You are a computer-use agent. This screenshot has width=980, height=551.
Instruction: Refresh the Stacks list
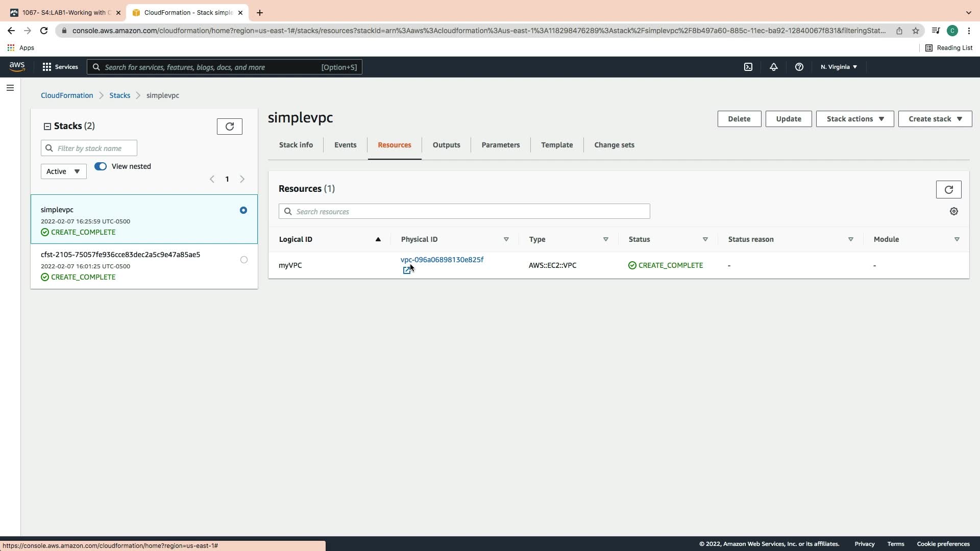tap(229, 127)
